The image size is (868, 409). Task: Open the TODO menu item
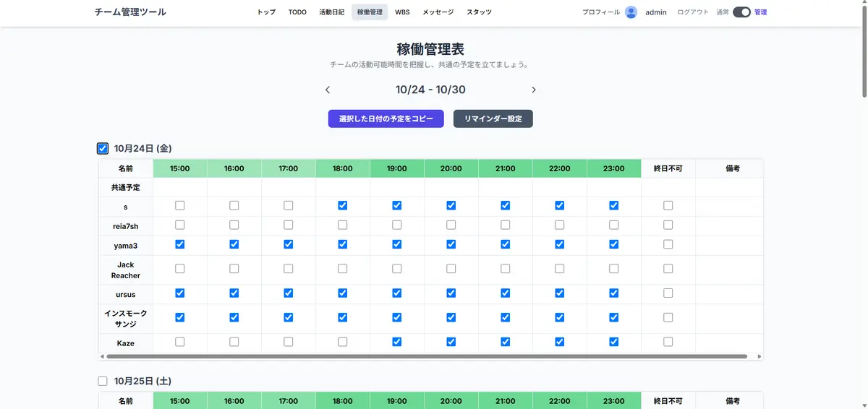pos(297,12)
